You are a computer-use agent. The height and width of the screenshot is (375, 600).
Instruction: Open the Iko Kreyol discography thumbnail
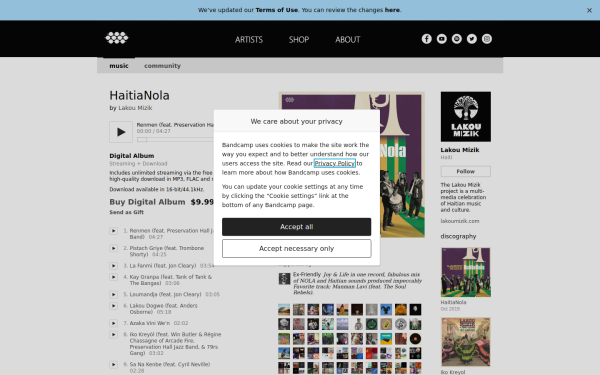pos(466,342)
